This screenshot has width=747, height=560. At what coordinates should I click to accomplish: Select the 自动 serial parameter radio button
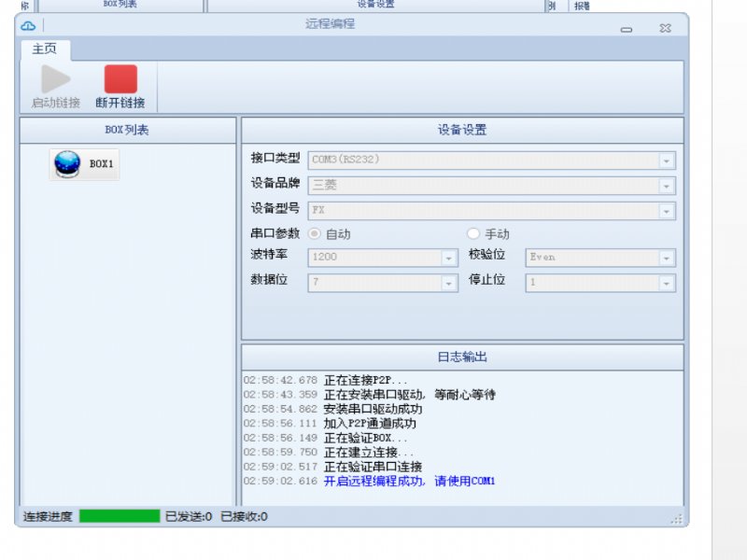[315, 234]
